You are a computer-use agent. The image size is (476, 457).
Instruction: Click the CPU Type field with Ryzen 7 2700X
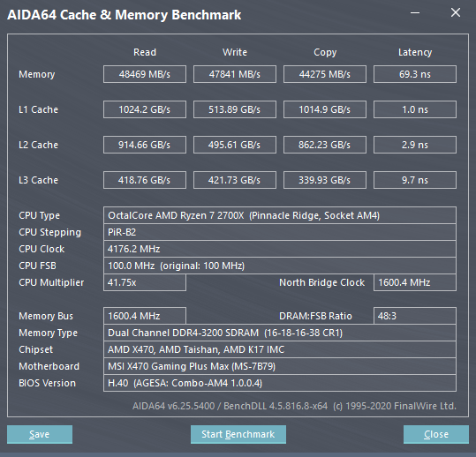pos(280,215)
